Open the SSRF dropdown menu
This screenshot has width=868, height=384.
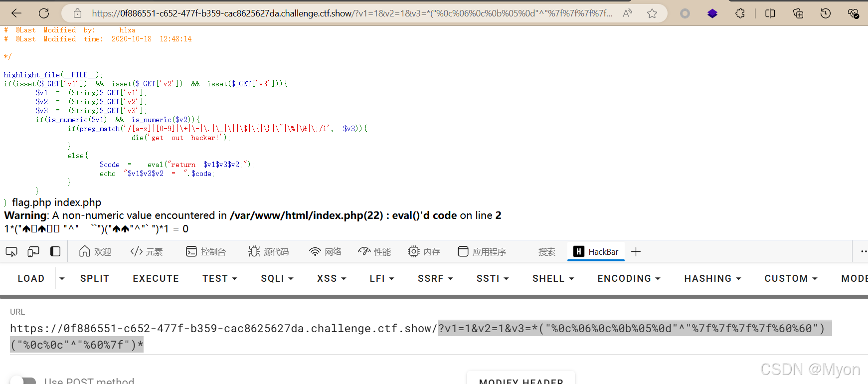(435, 278)
